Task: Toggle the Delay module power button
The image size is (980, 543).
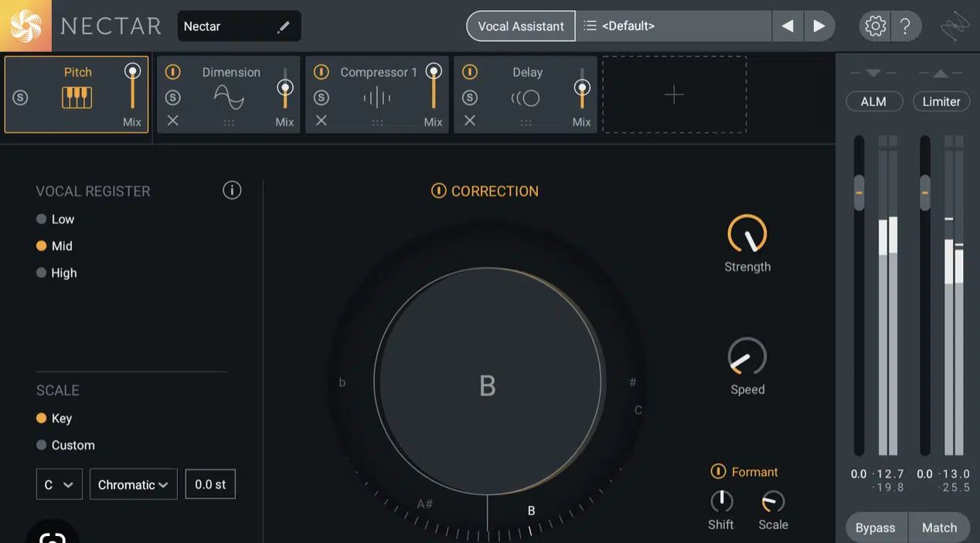Action: pyautogui.click(x=470, y=72)
